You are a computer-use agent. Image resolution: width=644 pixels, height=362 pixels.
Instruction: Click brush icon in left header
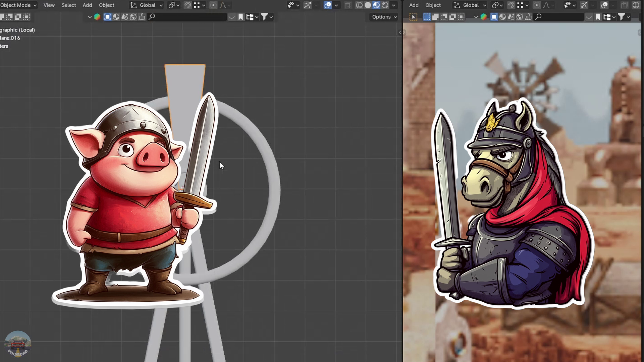(142, 17)
